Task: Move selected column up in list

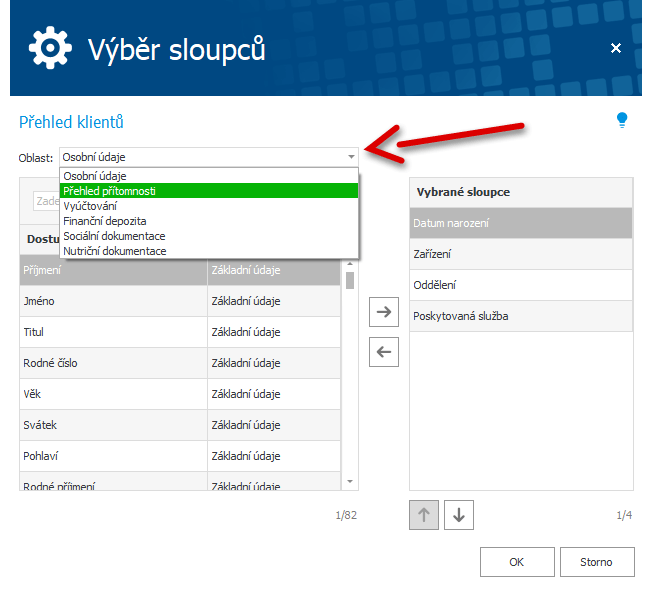Action: pos(424,515)
